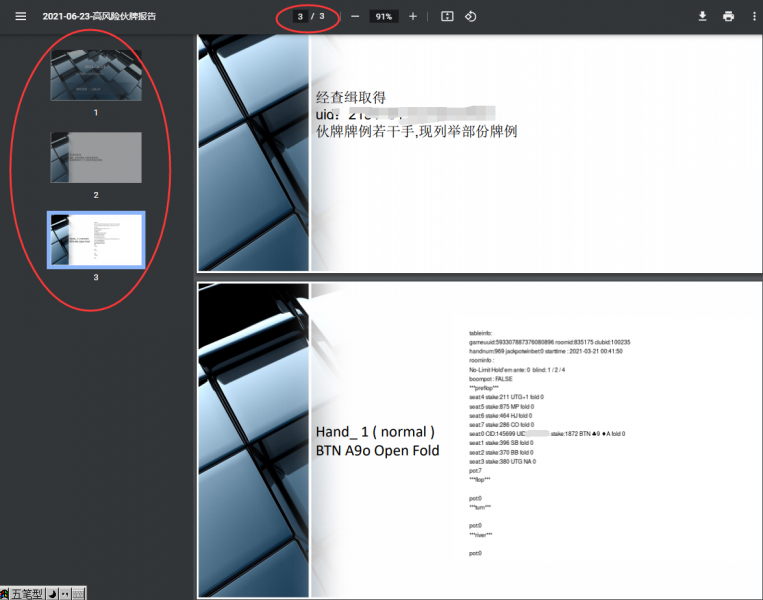
Task: Select page 2 thumbnail
Action: [x=96, y=157]
